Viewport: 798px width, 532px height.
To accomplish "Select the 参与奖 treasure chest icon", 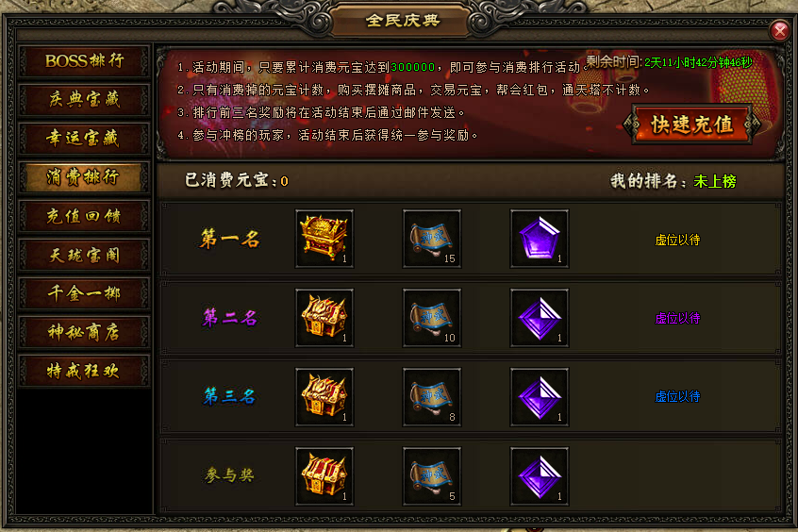I will point(324,476).
